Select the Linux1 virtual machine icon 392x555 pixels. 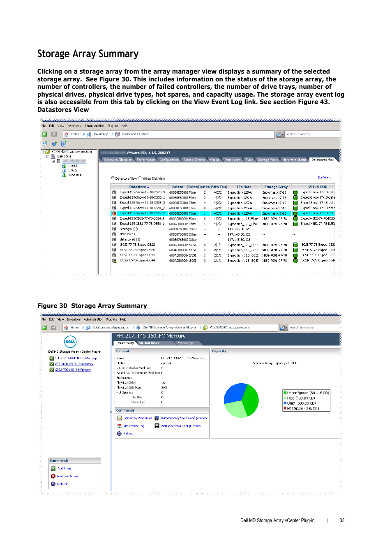64,166
